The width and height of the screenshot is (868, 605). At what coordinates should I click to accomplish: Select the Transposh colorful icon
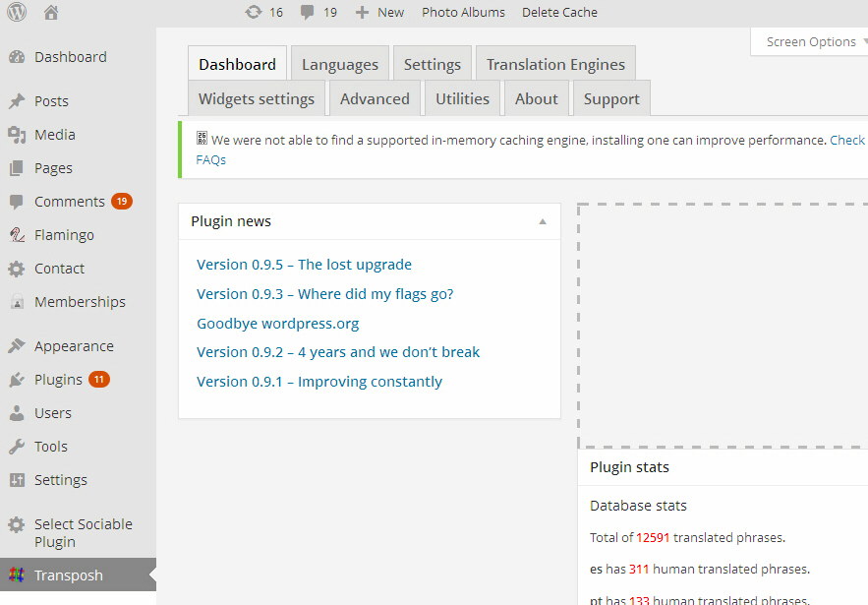pyautogui.click(x=17, y=575)
